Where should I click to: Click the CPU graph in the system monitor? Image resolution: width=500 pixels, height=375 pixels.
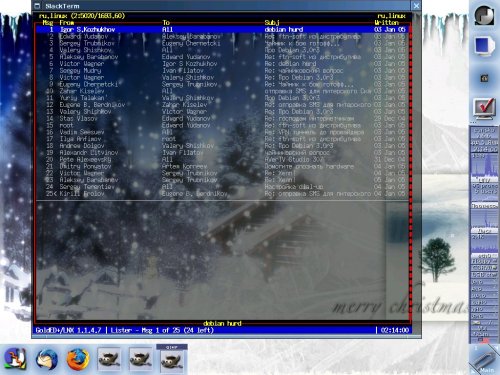pyautogui.click(x=484, y=167)
